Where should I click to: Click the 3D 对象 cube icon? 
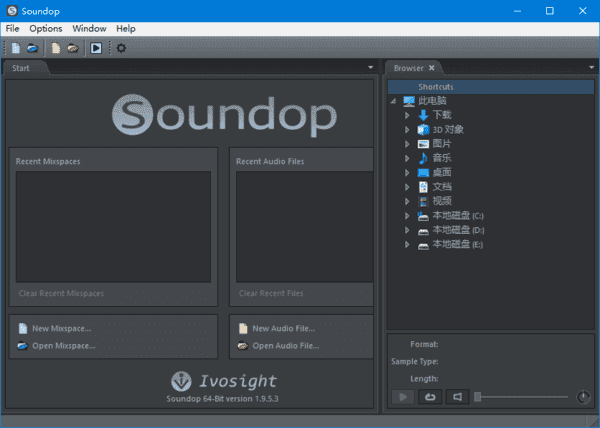(x=423, y=130)
